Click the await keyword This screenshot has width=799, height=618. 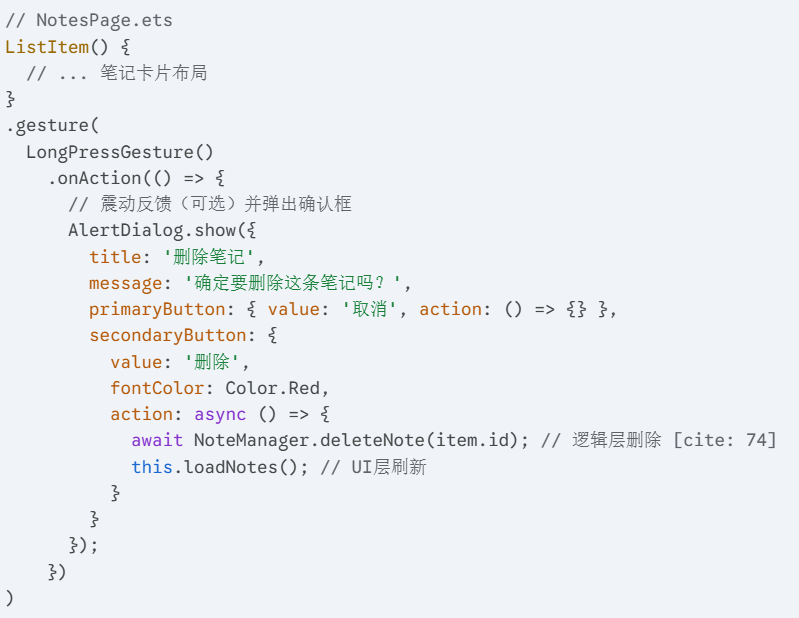tap(157, 440)
